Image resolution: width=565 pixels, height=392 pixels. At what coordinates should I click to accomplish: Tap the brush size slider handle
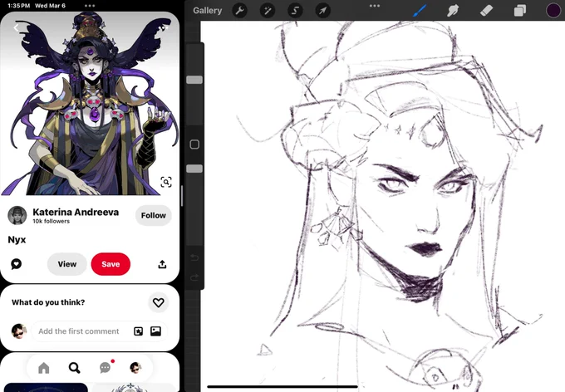point(194,80)
